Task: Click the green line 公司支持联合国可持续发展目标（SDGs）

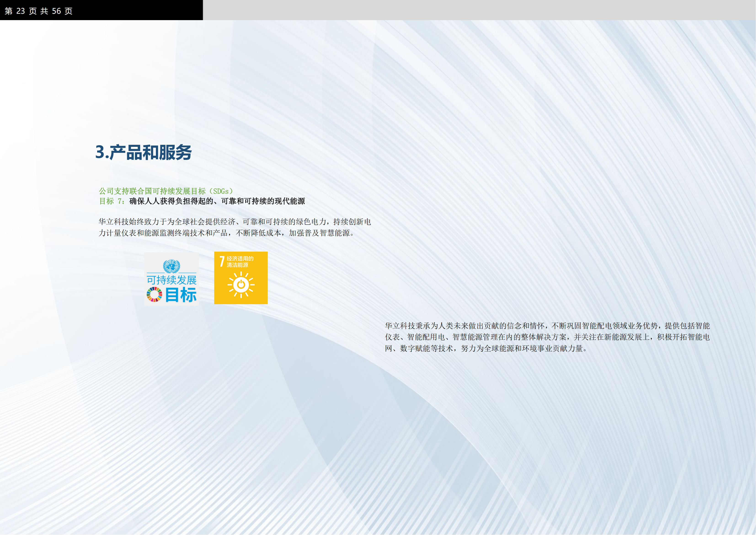Action: 166,191
